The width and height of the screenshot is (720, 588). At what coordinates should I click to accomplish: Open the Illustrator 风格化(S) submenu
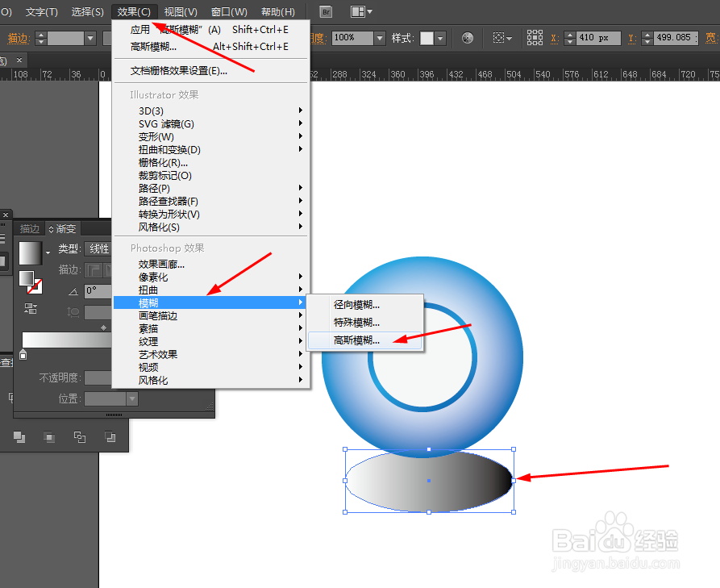click(211, 227)
